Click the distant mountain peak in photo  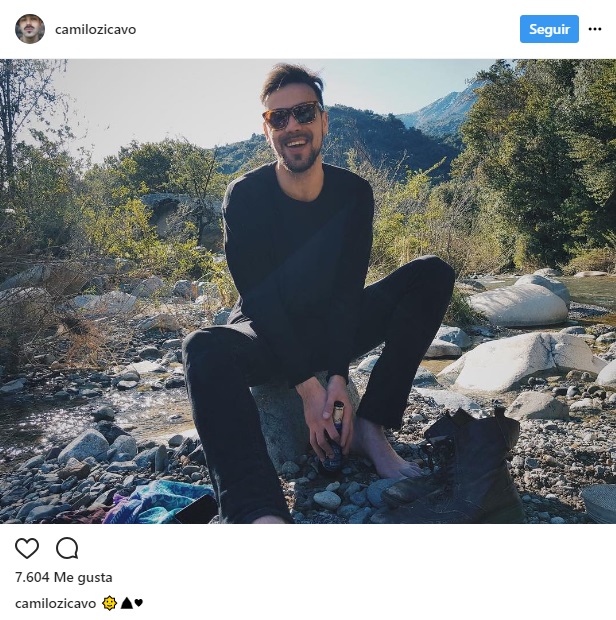click(452, 106)
